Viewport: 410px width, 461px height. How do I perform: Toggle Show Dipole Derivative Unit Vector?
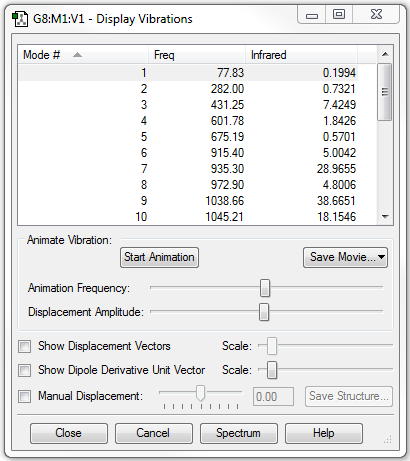(25, 370)
